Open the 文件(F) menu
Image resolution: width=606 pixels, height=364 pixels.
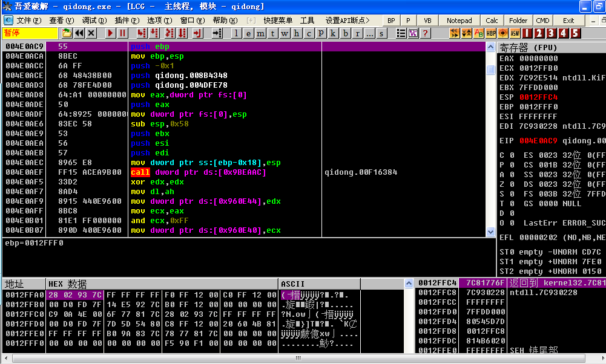tap(29, 21)
